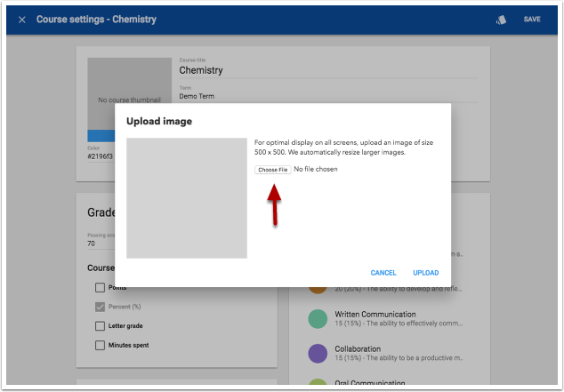Click the No course thumbnail image area
This screenshot has height=392, width=564.
129,98
